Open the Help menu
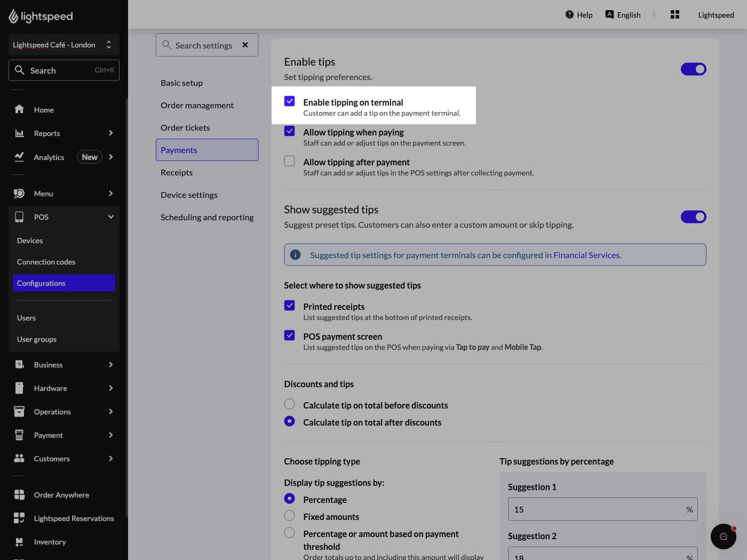The image size is (747, 560). point(578,14)
